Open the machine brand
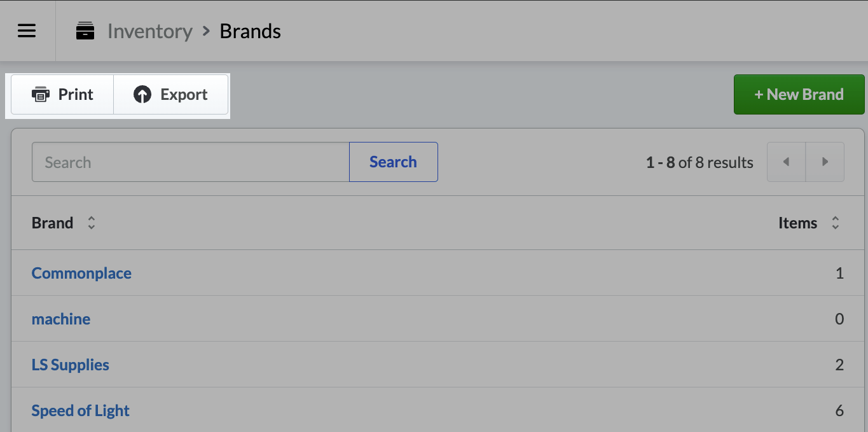This screenshot has width=868, height=432. pyautogui.click(x=60, y=319)
